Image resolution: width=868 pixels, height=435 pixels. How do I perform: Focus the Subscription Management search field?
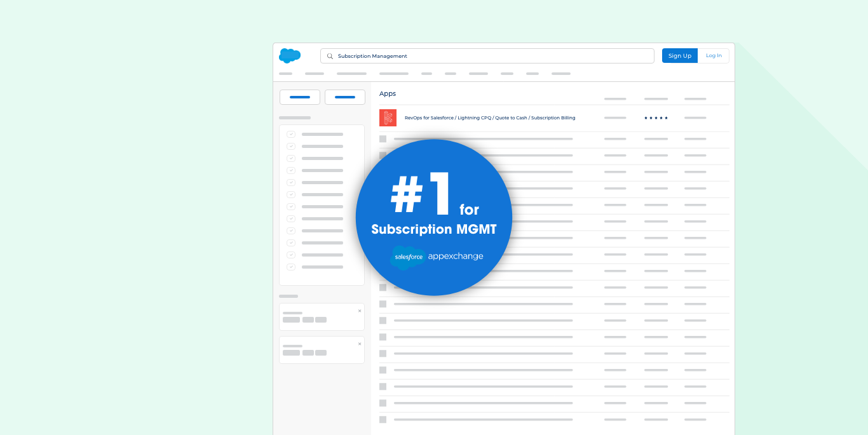point(487,56)
